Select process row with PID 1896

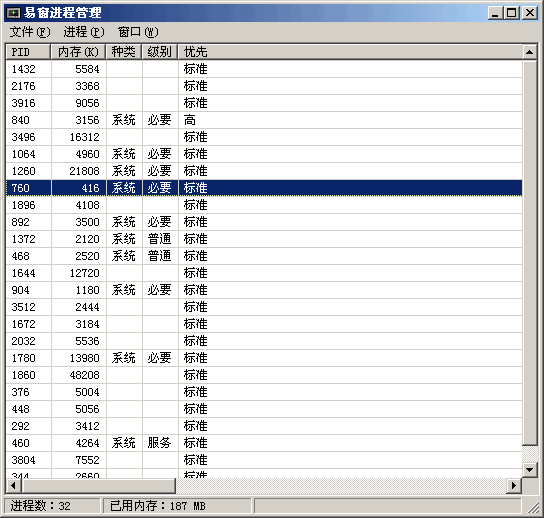pos(264,205)
